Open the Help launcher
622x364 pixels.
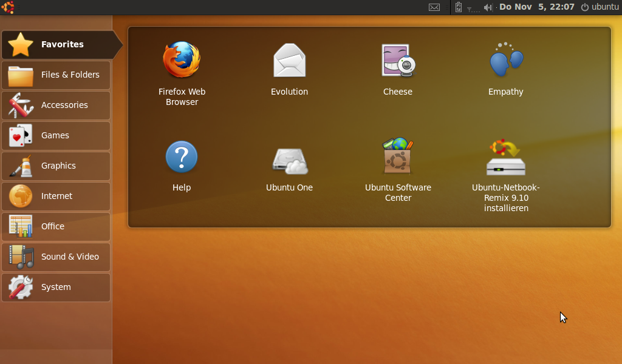click(x=182, y=166)
